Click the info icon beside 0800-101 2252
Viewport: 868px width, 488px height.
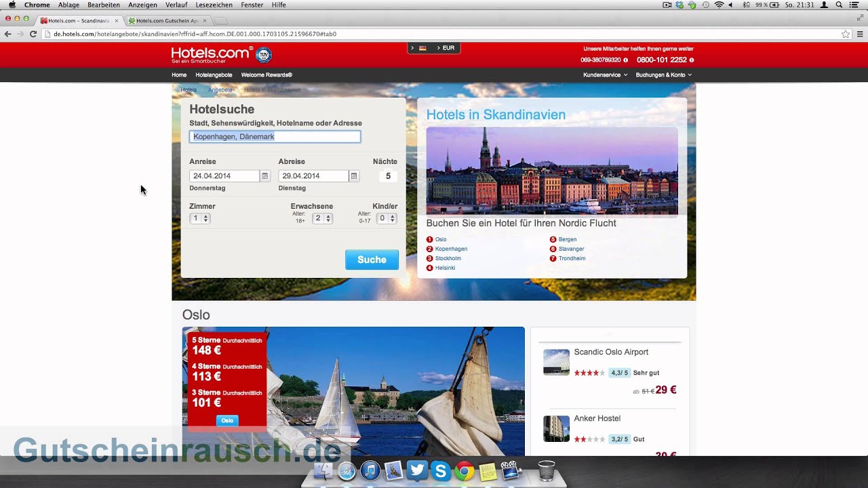point(692,60)
